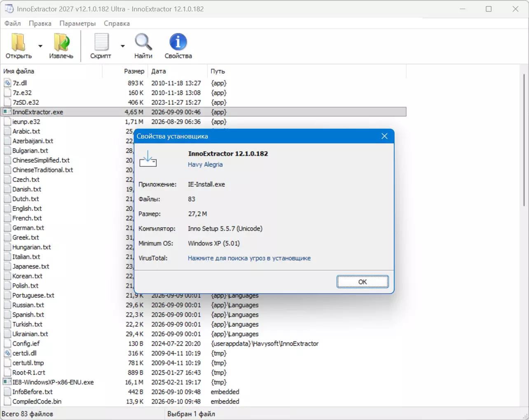This screenshot has width=529, height=420.
Task: Click the Russian.txt file icon
Action: (7, 305)
